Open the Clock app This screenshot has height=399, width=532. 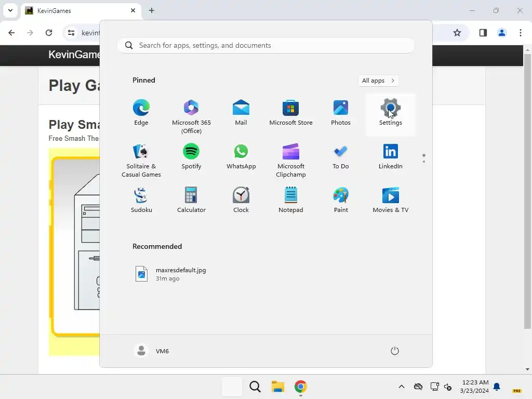point(241,200)
